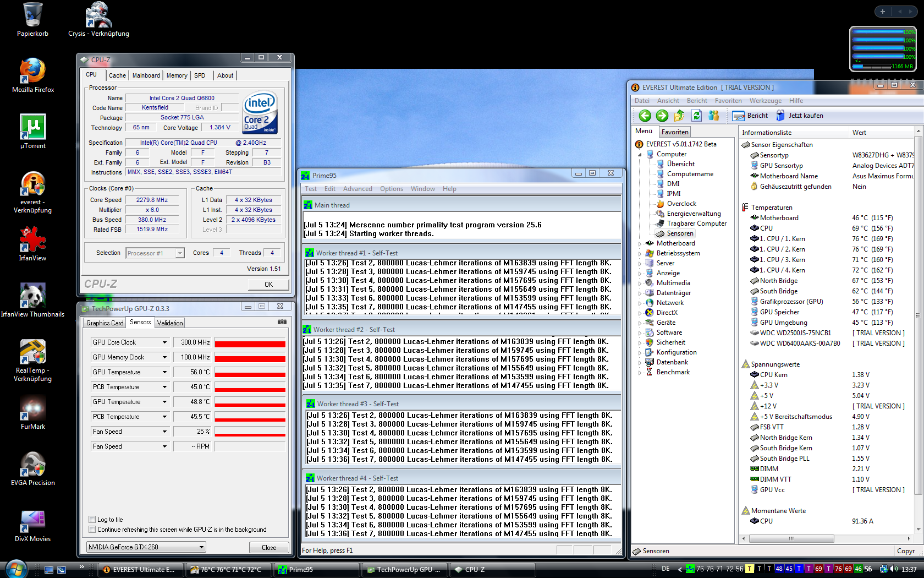The height and width of the screenshot is (578, 924).
Task: Switch to the Memory tab in CPU-Z
Action: 177,75
